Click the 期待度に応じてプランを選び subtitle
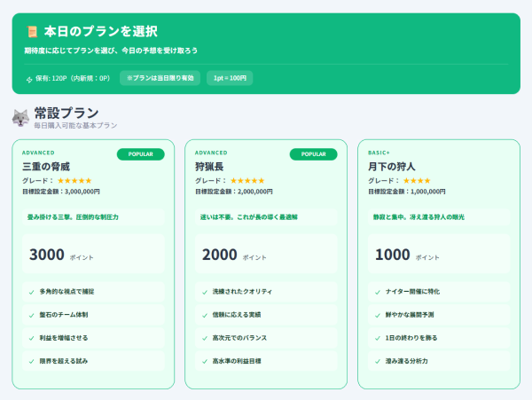The height and width of the screenshot is (400, 532). pyautogui.click(x=111, y=51)
